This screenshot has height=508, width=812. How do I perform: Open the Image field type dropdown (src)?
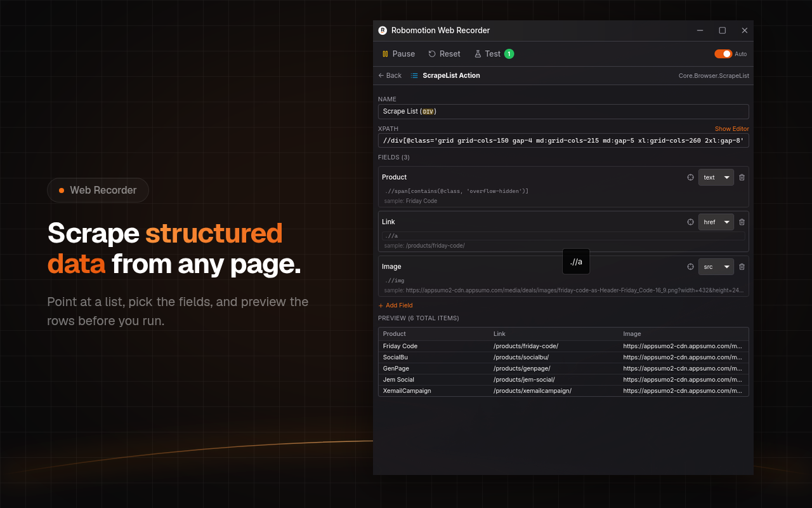716,267
